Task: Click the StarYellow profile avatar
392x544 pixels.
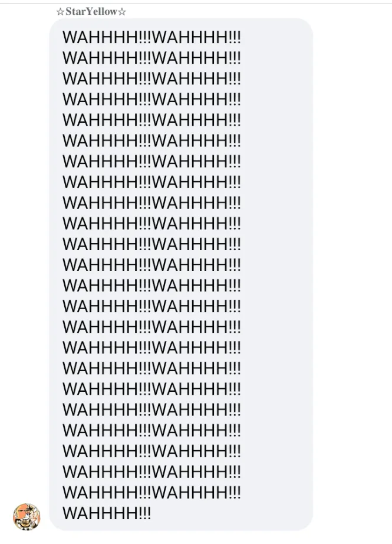Action: (x=27, y=517)
